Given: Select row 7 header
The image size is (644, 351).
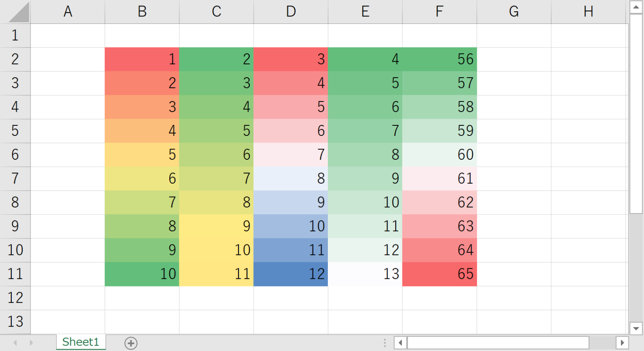Looking at the screenshot, I should tap(15, 179).
